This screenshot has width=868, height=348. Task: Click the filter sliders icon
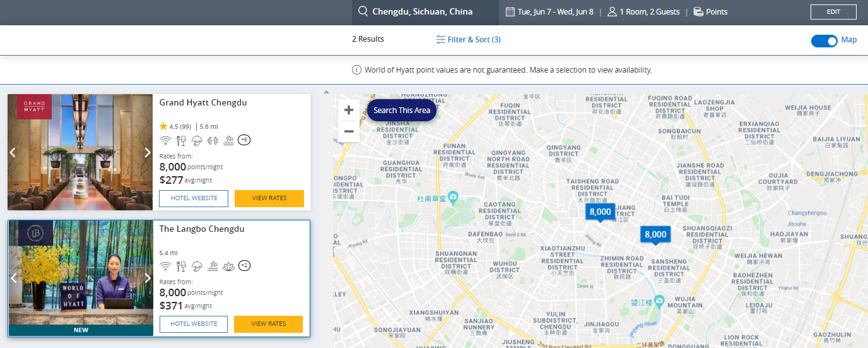(x=440, y=39)
